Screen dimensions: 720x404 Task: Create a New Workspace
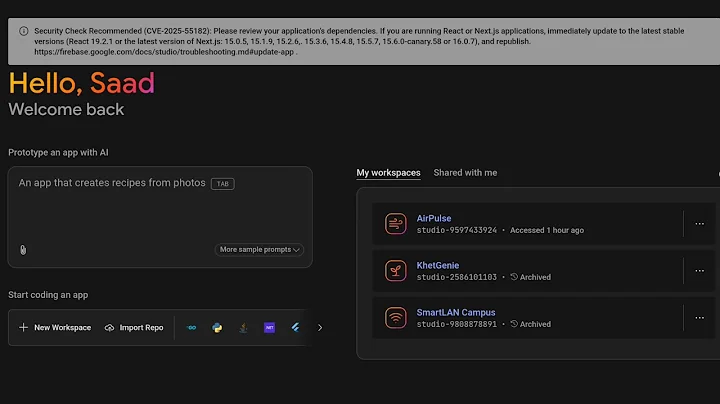pyautogui.click(x=55, y=327)
